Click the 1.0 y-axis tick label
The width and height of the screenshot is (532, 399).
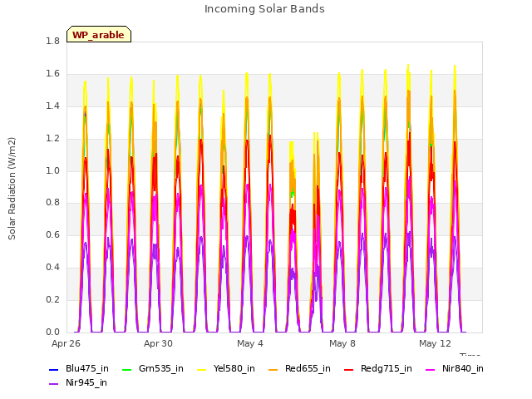click(x=53, y=170)
